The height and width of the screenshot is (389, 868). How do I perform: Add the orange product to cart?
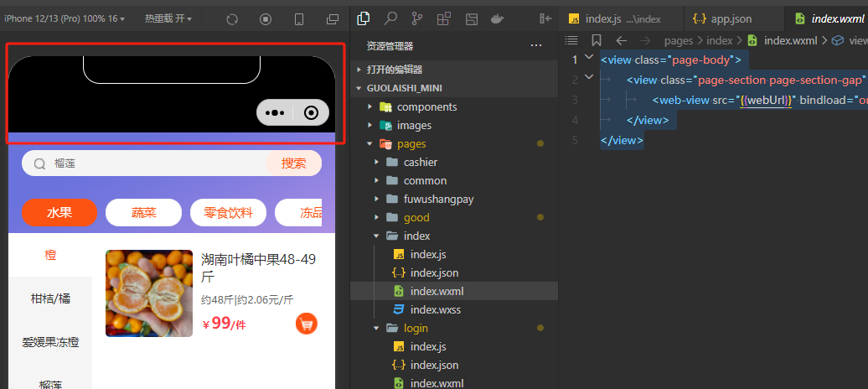pos(307,324)
